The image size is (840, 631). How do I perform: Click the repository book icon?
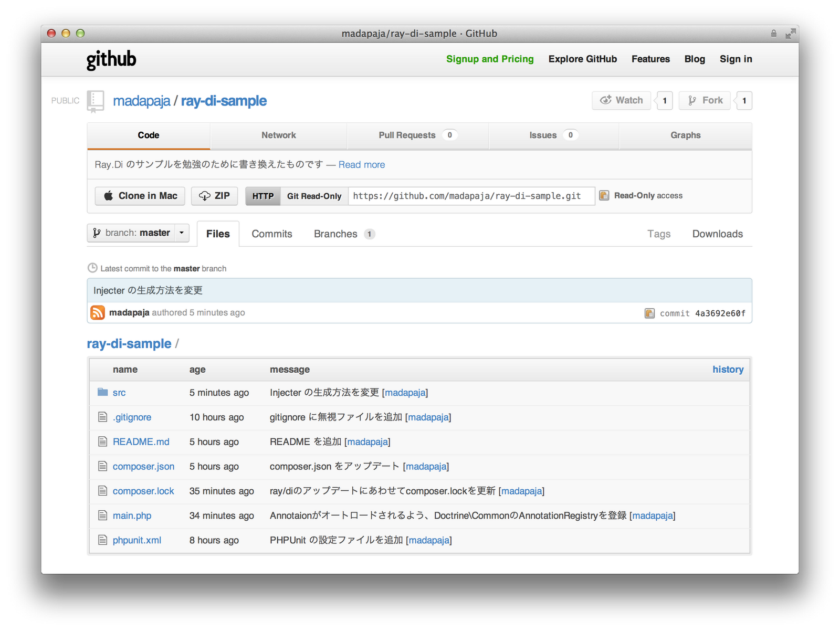pos(96,101)
